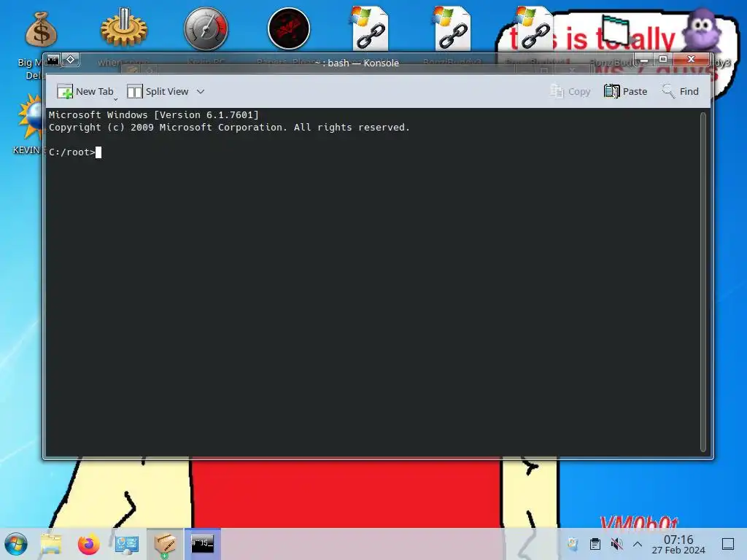Select the third Windows chain-link shortcut icon

click(535, 28)
